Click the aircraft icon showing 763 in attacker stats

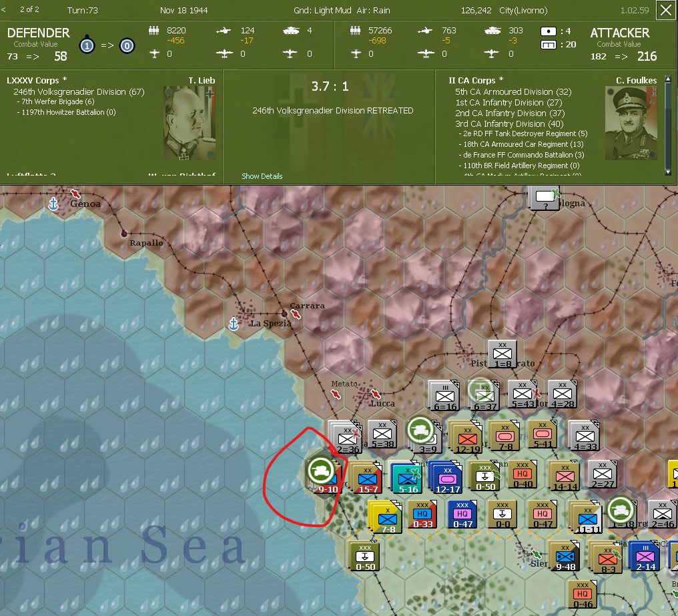pos(425,30)
